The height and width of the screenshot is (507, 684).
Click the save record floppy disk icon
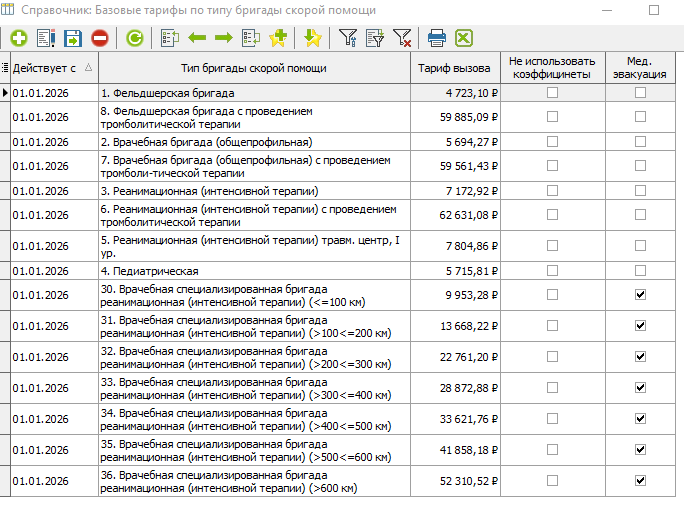(73, 39)
